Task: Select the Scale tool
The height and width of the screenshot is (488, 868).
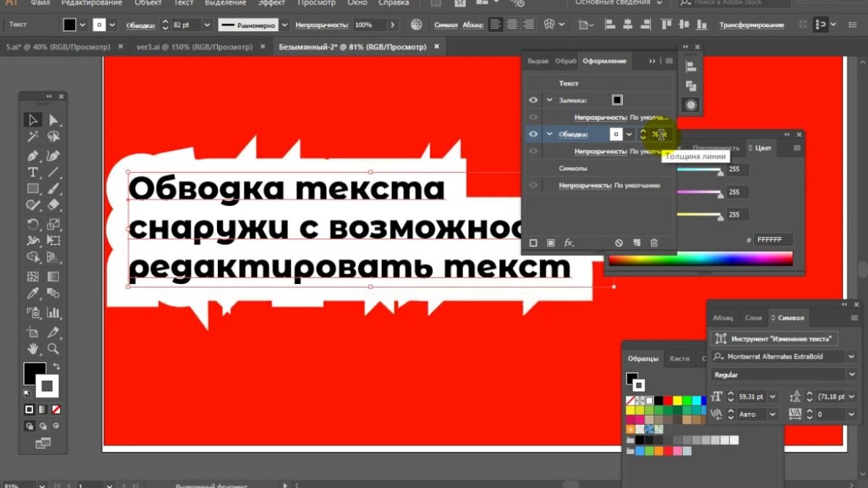Action: (x=54, y=224)
